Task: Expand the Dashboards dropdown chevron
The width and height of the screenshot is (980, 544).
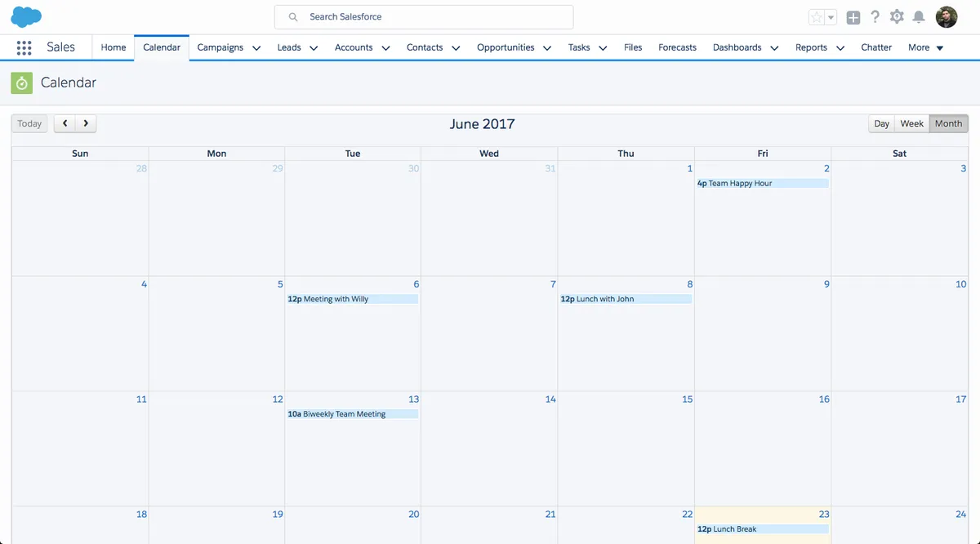Action: 774,48
